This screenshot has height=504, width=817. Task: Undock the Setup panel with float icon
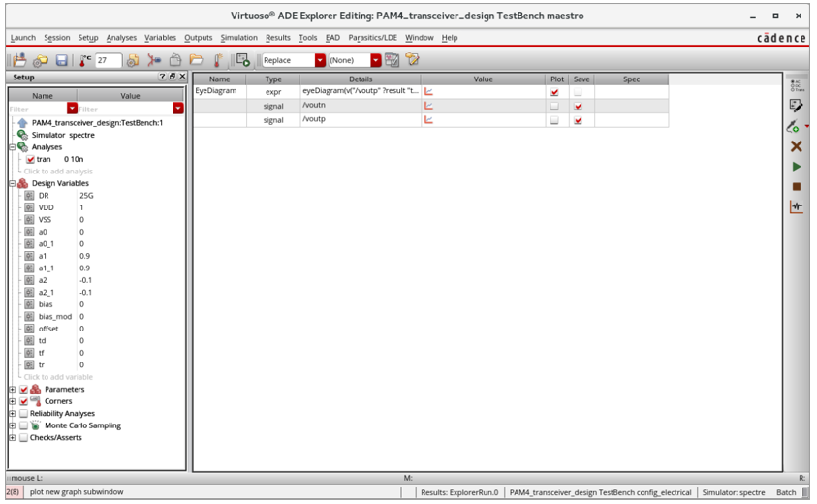(x=173, y=77)
